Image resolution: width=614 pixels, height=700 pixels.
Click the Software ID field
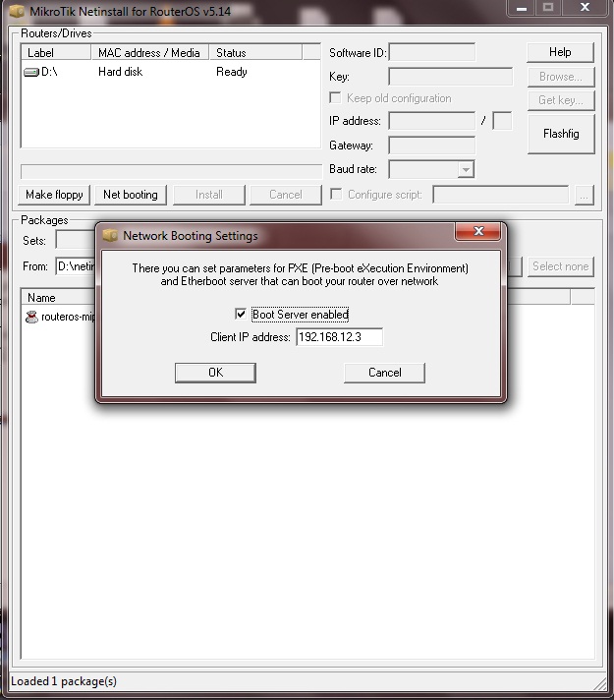[x=431, y=52]
